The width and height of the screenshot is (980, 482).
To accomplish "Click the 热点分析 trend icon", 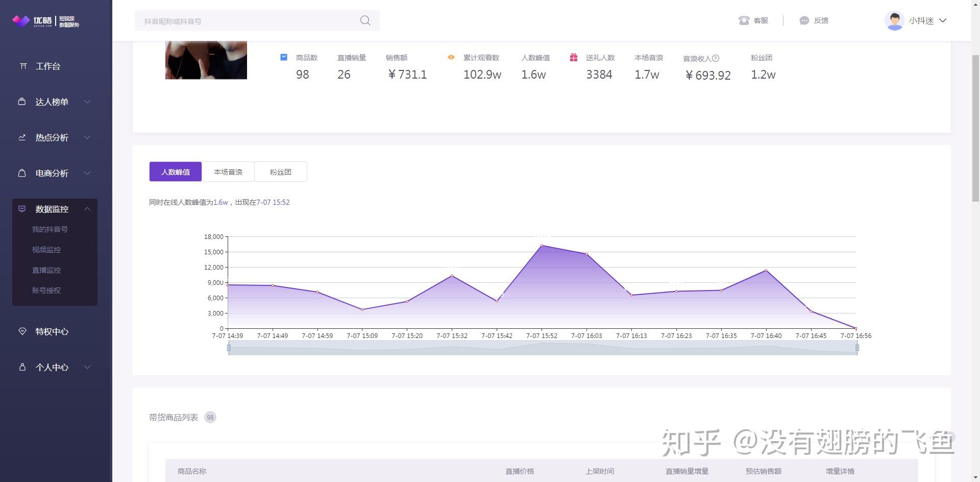I will 22,137.
